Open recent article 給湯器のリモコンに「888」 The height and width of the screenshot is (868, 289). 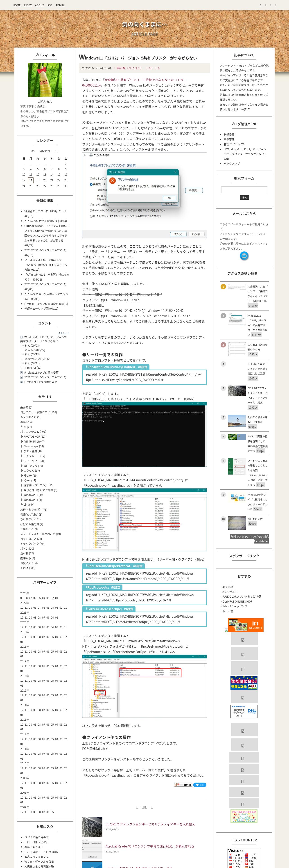point(45,214)
